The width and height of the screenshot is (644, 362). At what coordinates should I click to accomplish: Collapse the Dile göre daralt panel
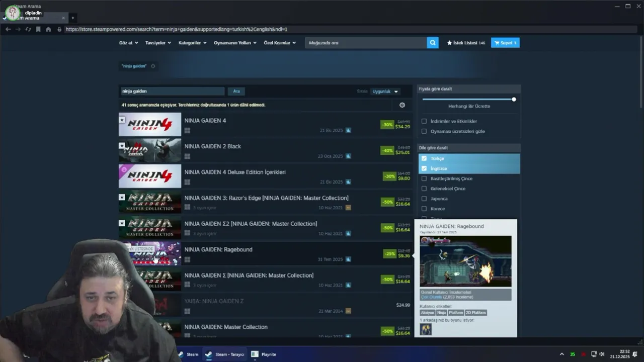tap(469, 148)
